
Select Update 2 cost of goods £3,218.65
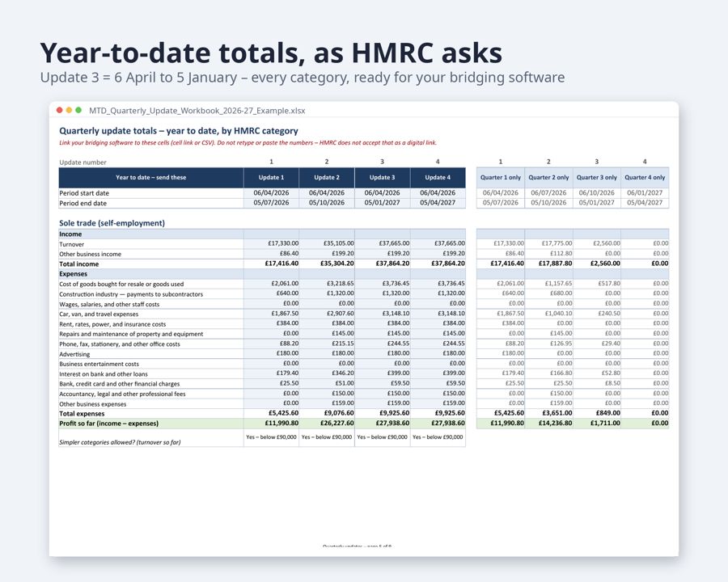327,283
